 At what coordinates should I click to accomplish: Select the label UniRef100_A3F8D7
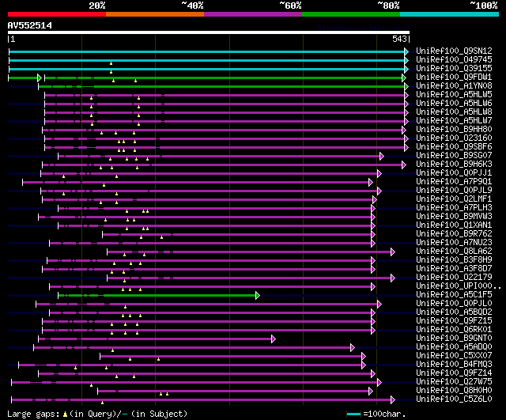454,269
